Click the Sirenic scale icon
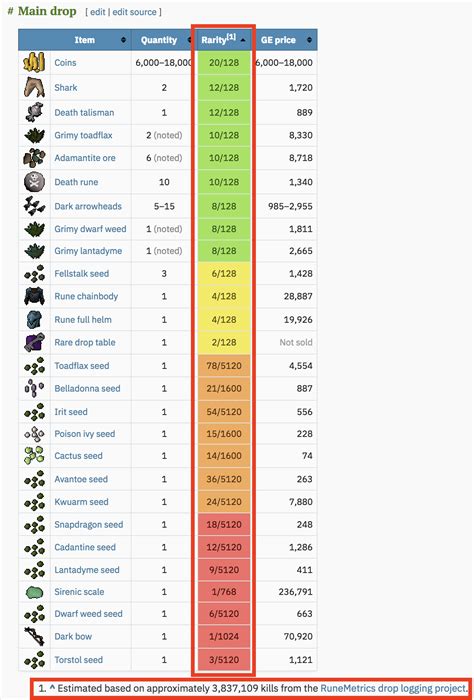The image size is (474, 700). coord(34,592)
